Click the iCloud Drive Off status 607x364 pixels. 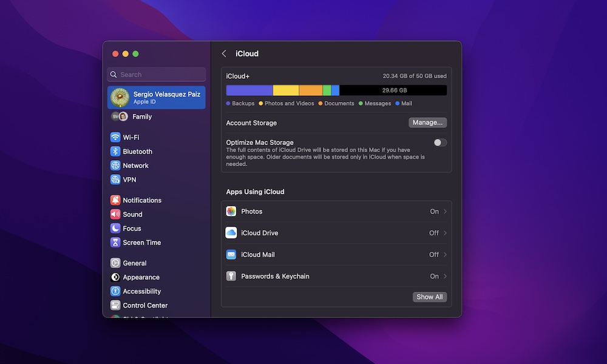(x=433, y=233)
